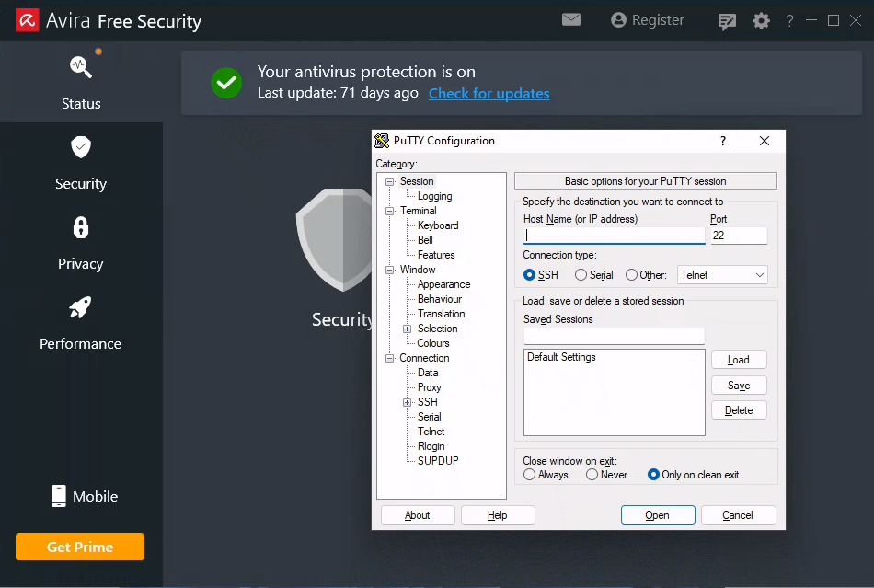The width and height of the screenshot is (874, 588).
Task: Collapse the Session tree node
Action: pos(390,181)
